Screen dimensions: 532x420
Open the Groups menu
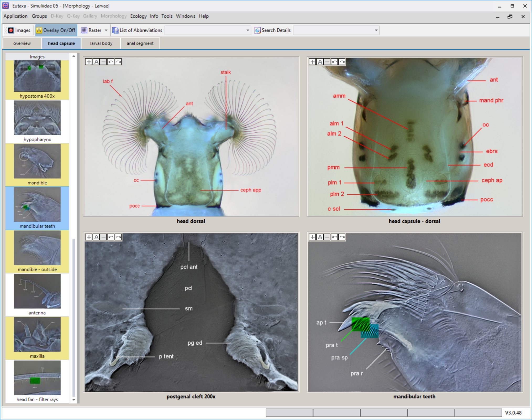(39, 16)
